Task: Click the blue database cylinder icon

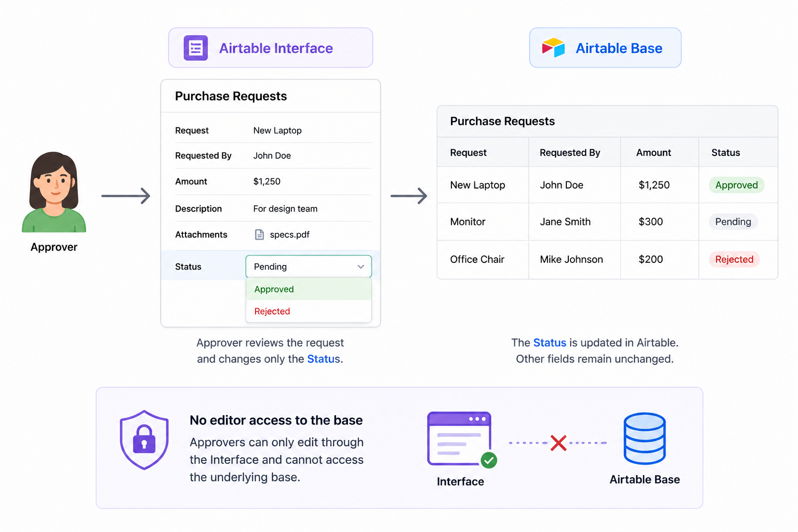Action: 644,438
